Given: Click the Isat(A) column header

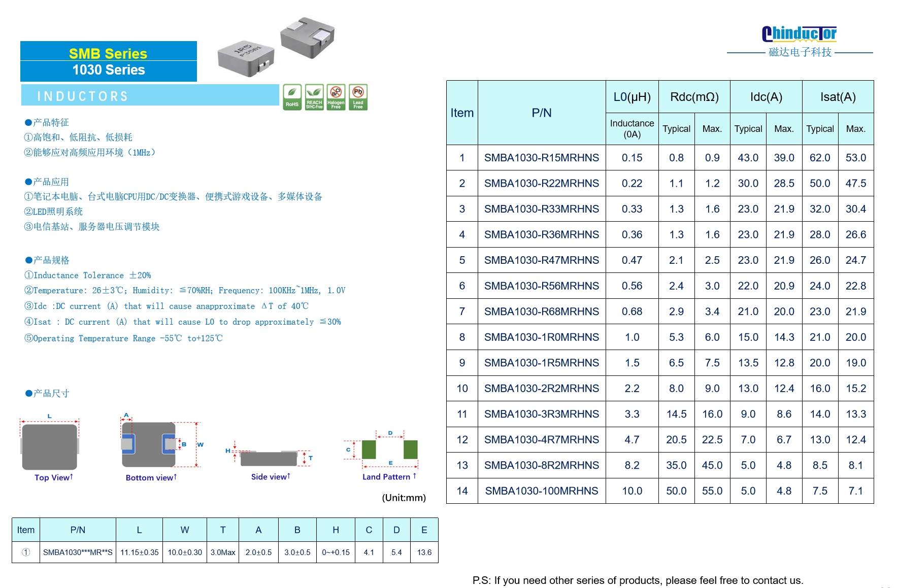Looking at the screenshot, I should [838, 97].
